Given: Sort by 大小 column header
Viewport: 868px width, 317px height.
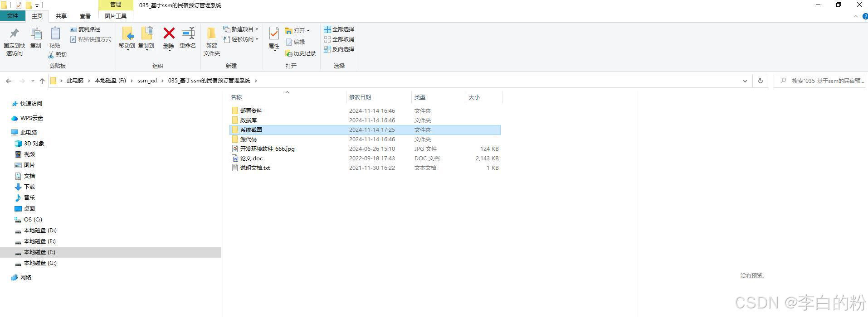Looking at the screenshot, I should [x=474, y=97].
